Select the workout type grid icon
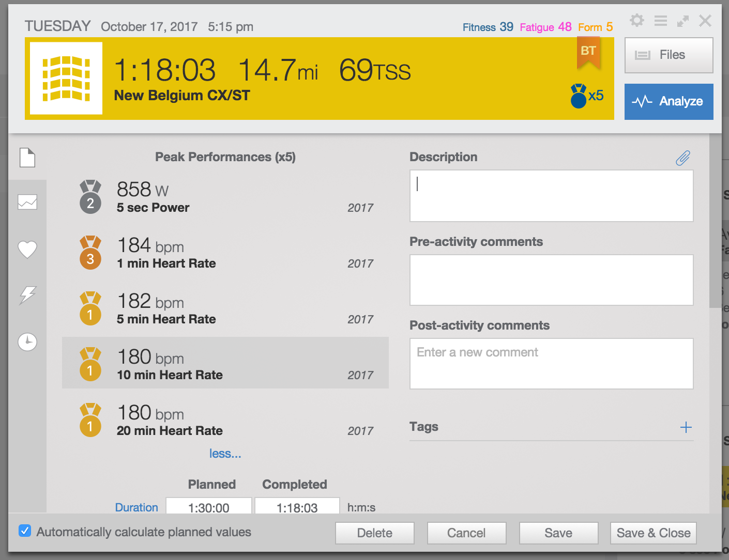Image resolution: width=729 pixels, height=560 pixels. pos(66,79)
